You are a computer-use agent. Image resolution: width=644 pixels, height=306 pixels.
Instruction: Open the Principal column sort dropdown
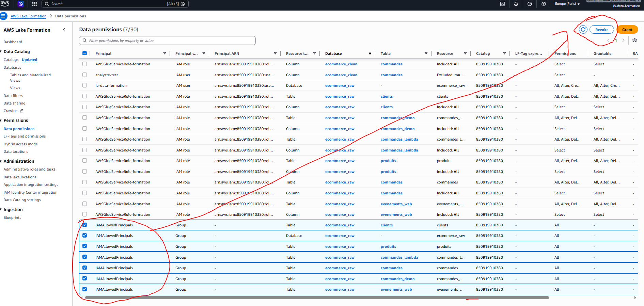click(164, 53)
